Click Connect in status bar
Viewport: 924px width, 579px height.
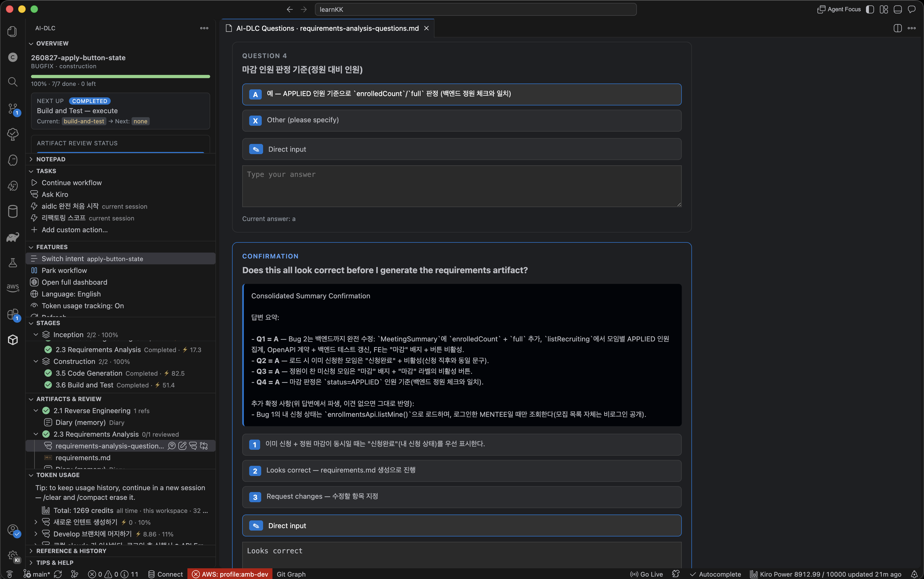click(165, 574)
